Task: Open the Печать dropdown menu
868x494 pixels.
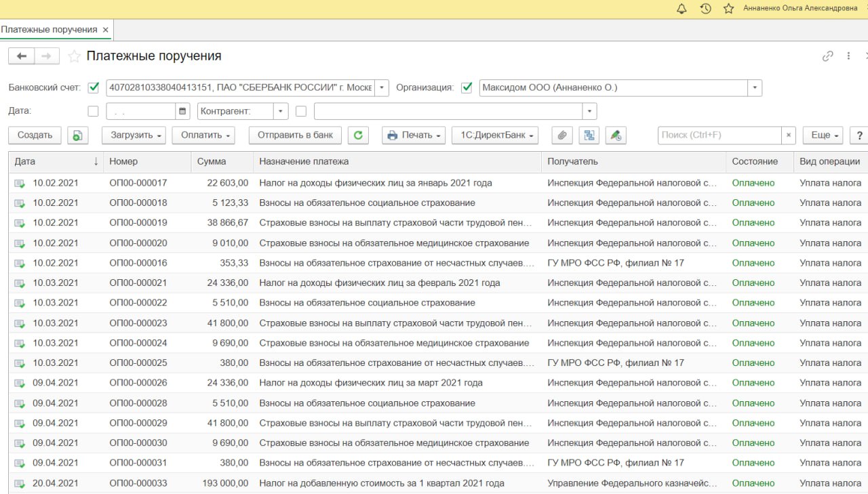Action: tap(414, 135)
